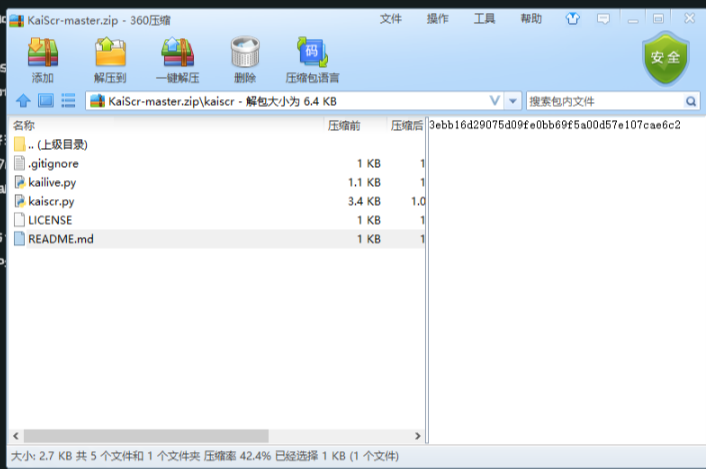This screenshot has height=469, width=706.
Task: Click the 一键解压 one-click extract icon
Action: tap(177, 52)
